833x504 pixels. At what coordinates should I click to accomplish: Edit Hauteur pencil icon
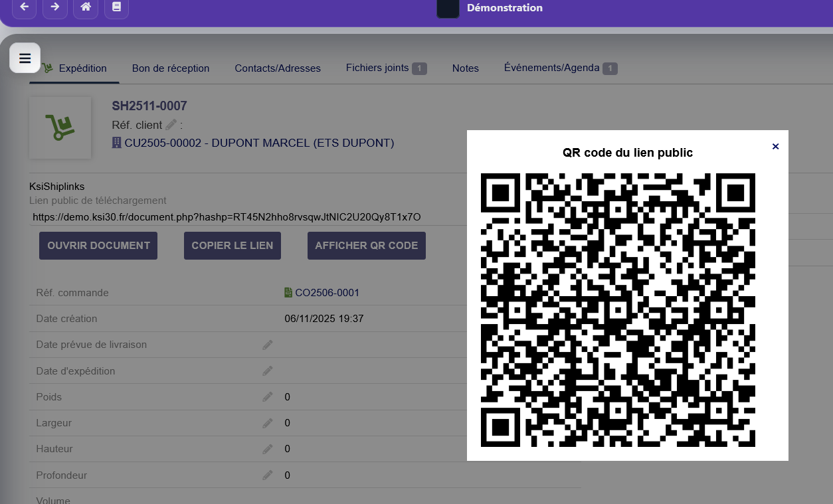click(268, 449)
